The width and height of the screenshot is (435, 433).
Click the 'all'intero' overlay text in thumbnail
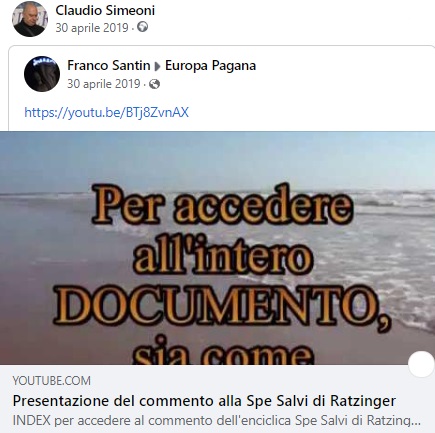tap(223, 256)
